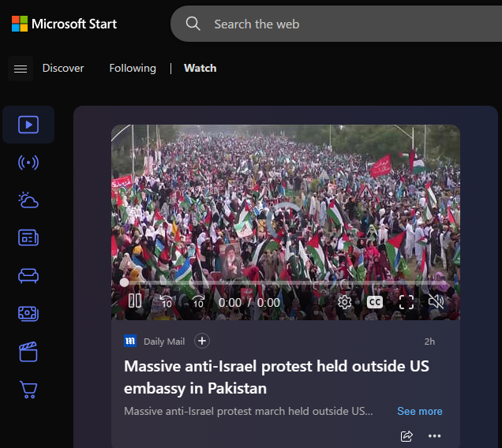This screenshot has height=448, width=502.
Task: Open the hamburger navigation menu
Action: [21, 69]
